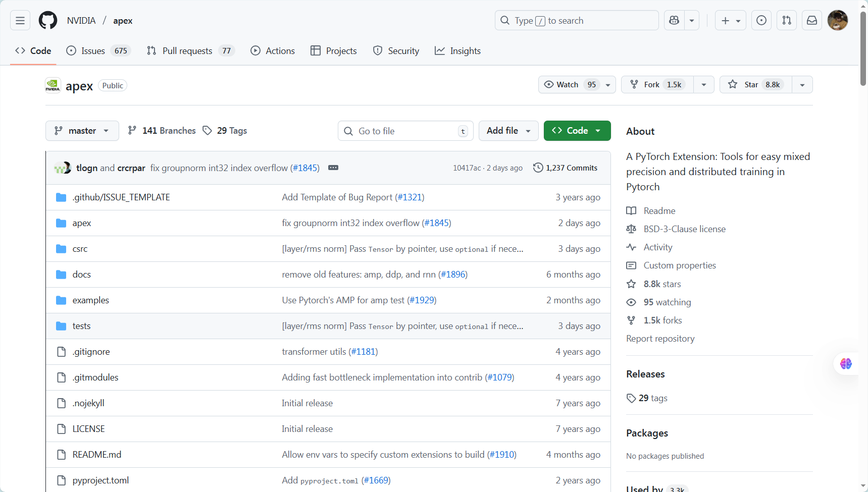The width and height of the screenshot is (868, 492).
Task: Open pull request #1910 link
Action: (502, 455)
